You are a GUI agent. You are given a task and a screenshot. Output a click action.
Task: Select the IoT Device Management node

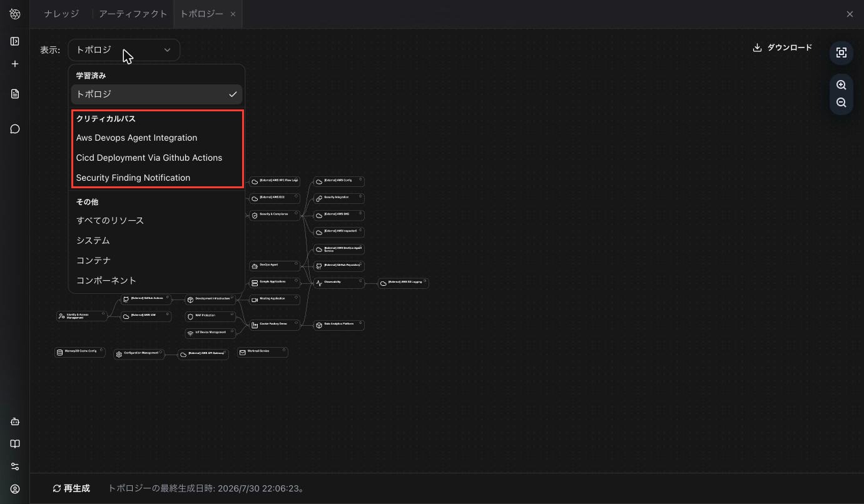point(210,333)
